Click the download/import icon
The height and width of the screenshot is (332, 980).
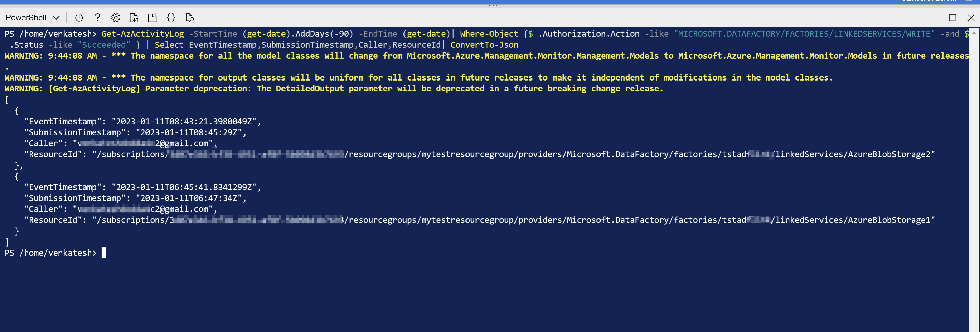134,17
